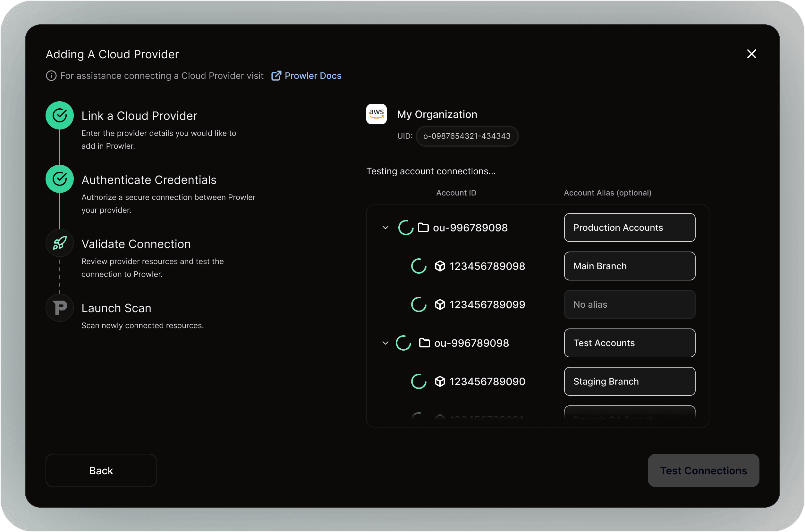Click the cube icon for account 123456789090
Screen dimensions: 805x532
click(440, 381)
